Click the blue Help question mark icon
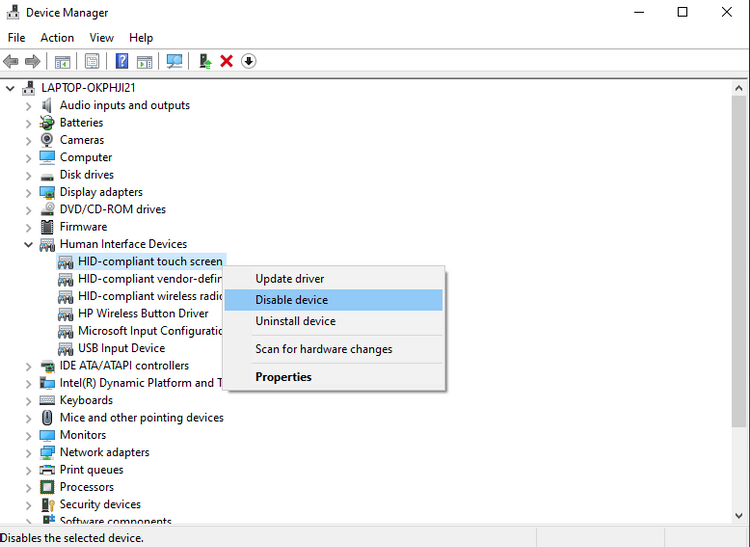 point(122,61)
